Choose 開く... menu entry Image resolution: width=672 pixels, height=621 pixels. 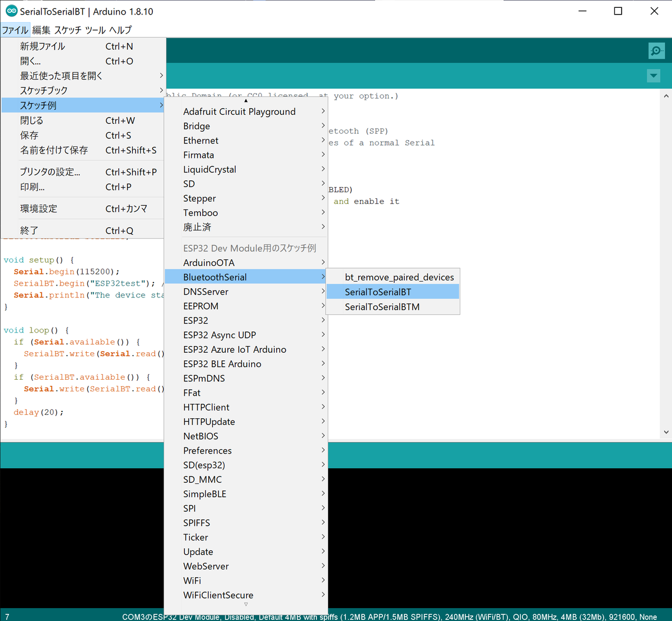(83, 61)
